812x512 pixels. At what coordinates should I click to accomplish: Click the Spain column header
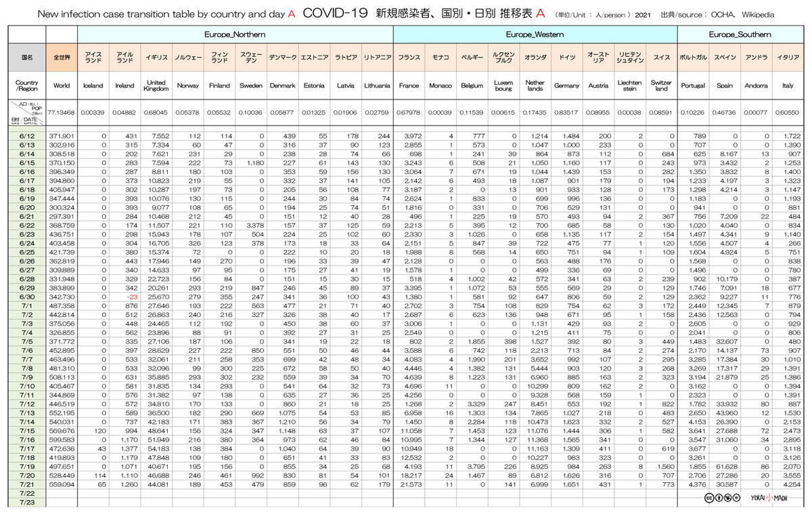(725, 86)
